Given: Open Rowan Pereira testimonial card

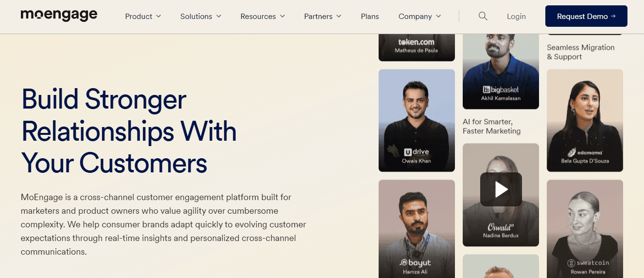Looking at the screenshot, I should coord(585,229).
